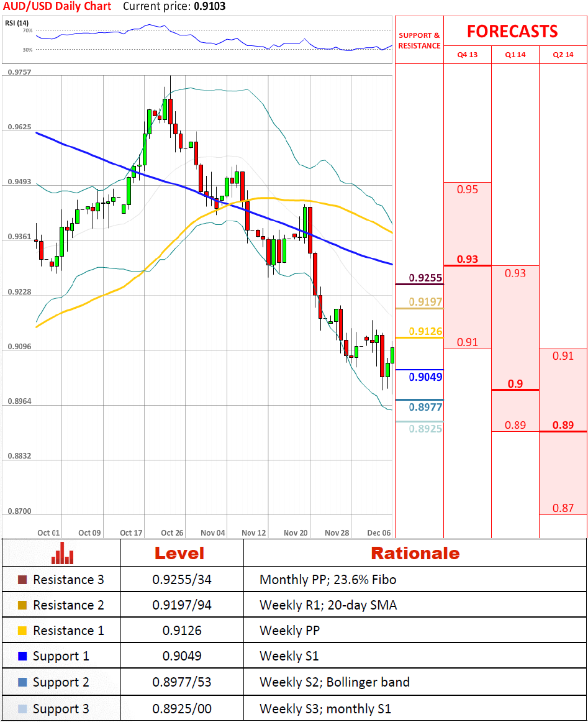The width and height of the screenshot is (588, 722).
Task: Click the FORECASTS heading
Action: coord(512,31)
